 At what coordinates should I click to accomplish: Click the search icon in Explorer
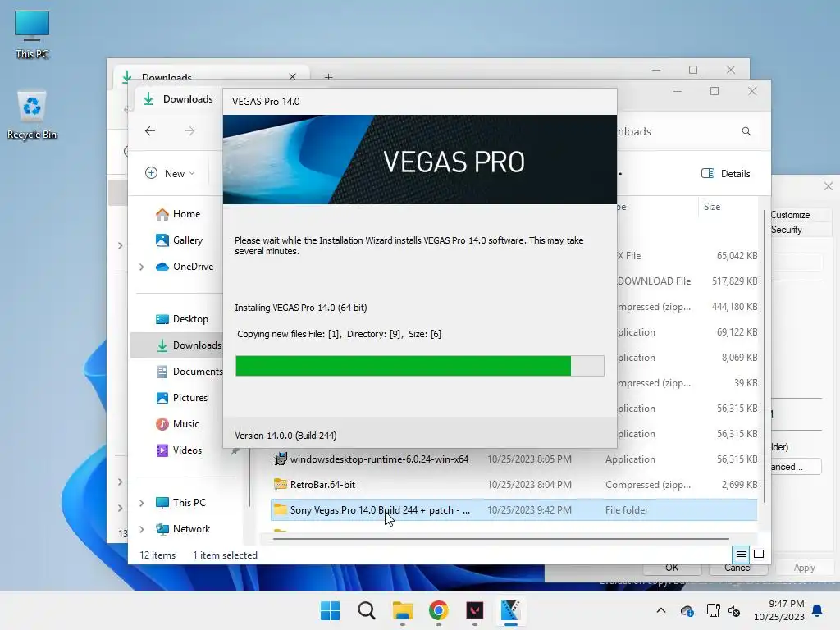746,131
